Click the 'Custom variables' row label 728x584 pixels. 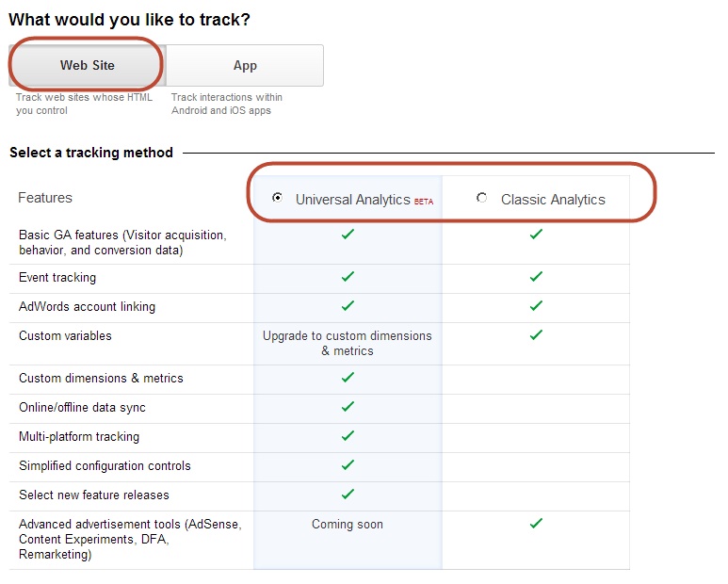point(66,335)
